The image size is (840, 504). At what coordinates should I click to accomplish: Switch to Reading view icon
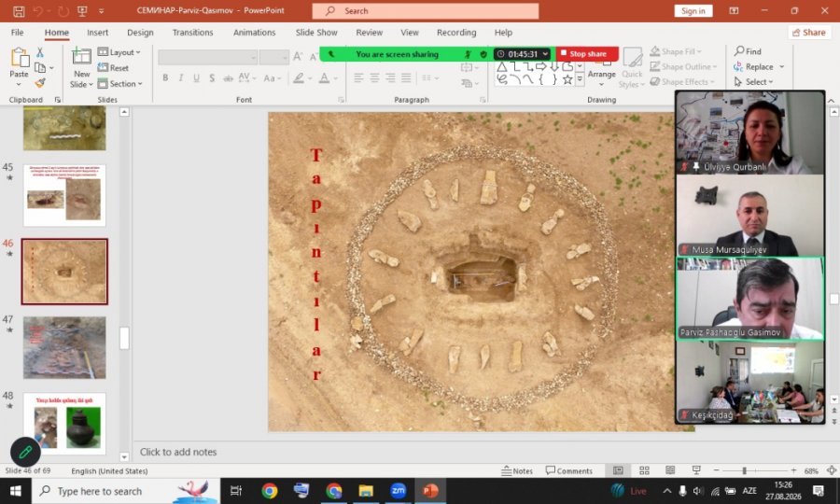click(x=670, y=470)
